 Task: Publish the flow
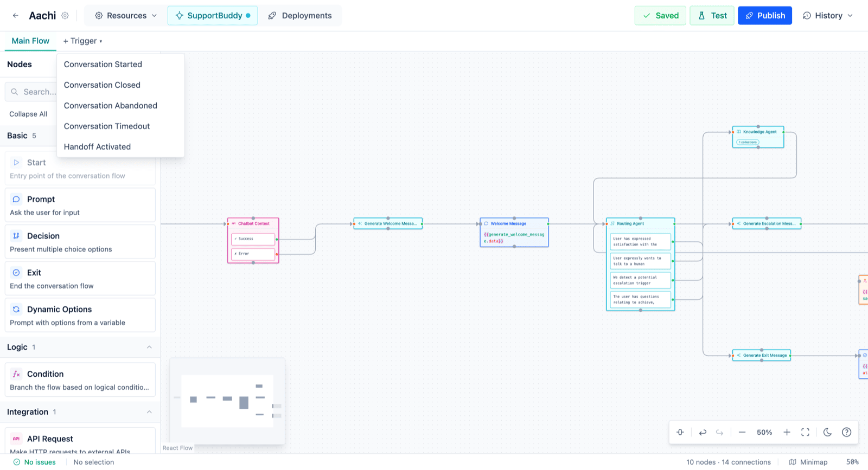coord(765,16)
